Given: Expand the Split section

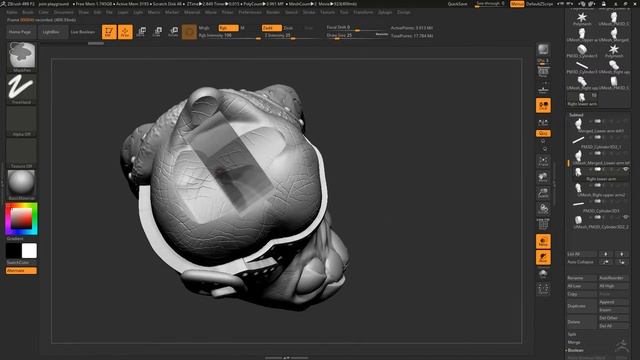Looking at the screenshot, I should point(572,334).
